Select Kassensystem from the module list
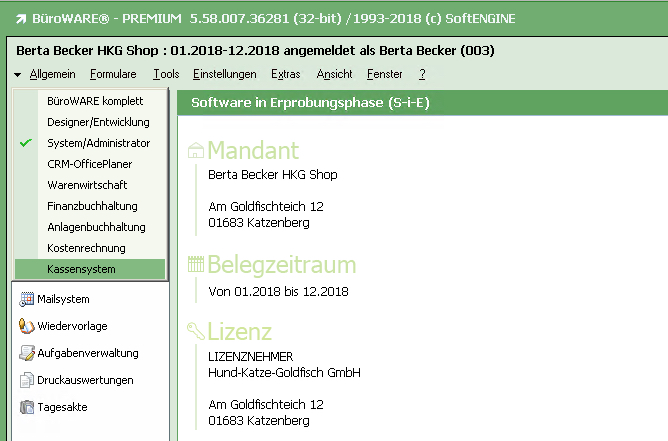The height and width of the screenshot is (441, 668). point(81,269)
